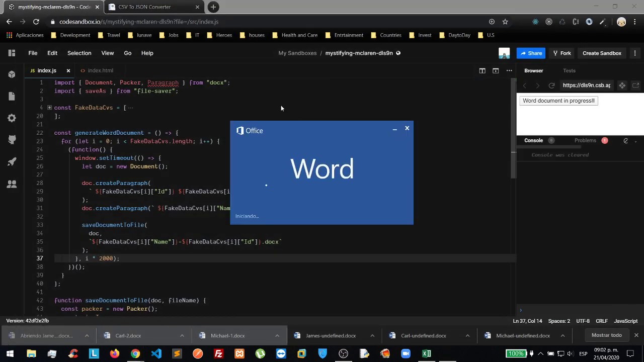Viewport: 644px width, 362px height.
Task: Open the Edit menu
Action: click(52, 53)
